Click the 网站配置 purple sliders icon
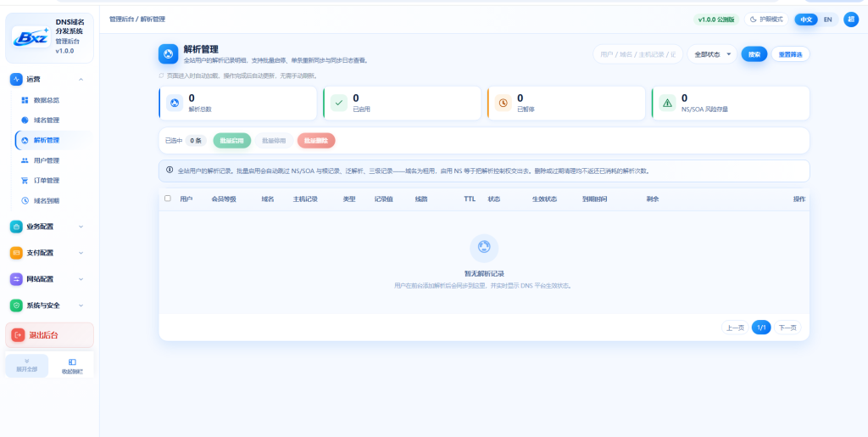 click(x=17, y=279)
